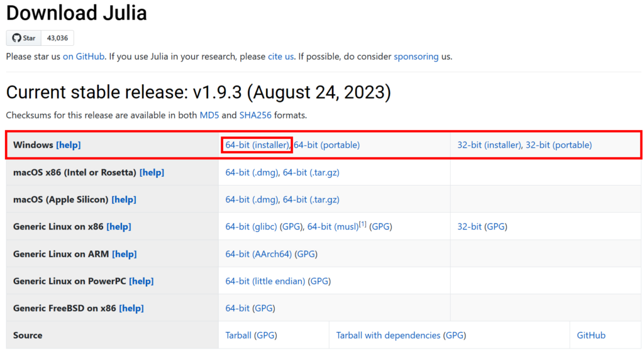The image size is (644, 351).
Task: Download Linux x86 64-bit (glibc)
Action: pyautogui.click(x=251, y=226)
